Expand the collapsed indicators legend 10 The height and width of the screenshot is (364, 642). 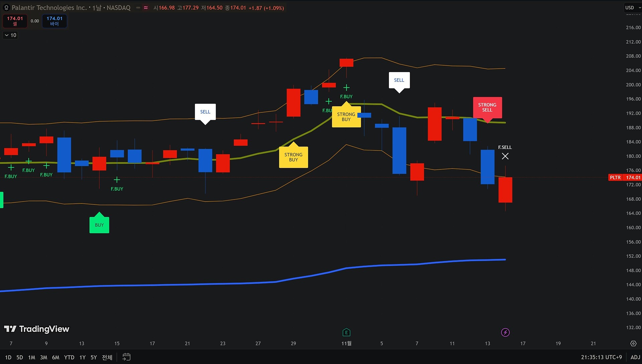coord(10,35)
